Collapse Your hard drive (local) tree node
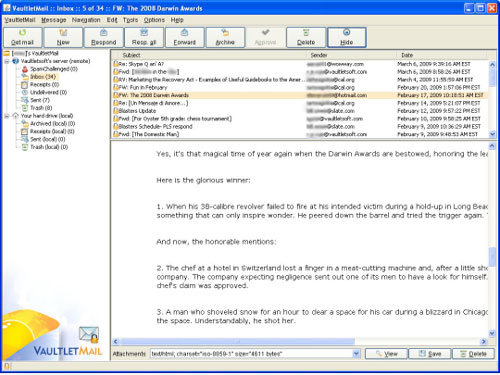The height and width of the screenshot is (375, 500). click(x=7, y=116)
